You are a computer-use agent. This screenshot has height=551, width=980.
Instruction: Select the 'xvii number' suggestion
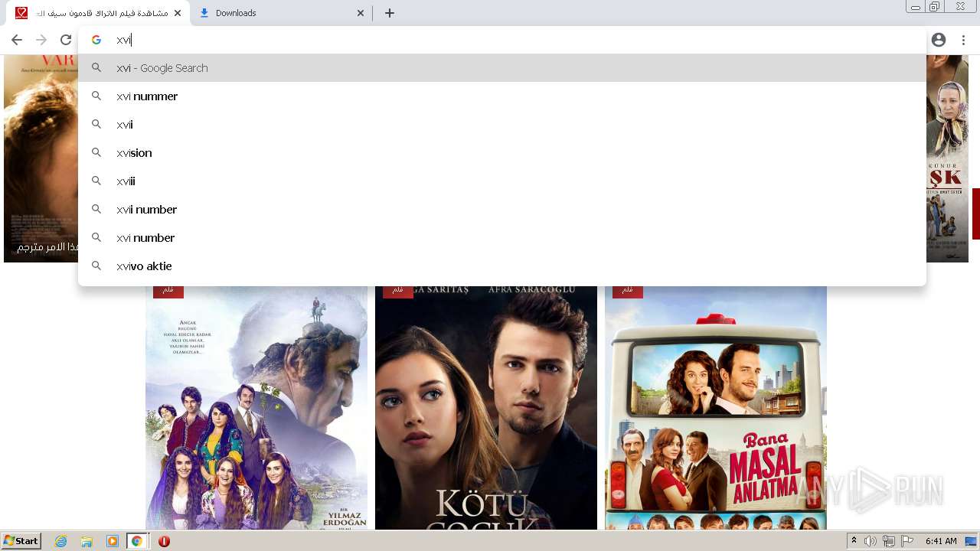(502, 210)
